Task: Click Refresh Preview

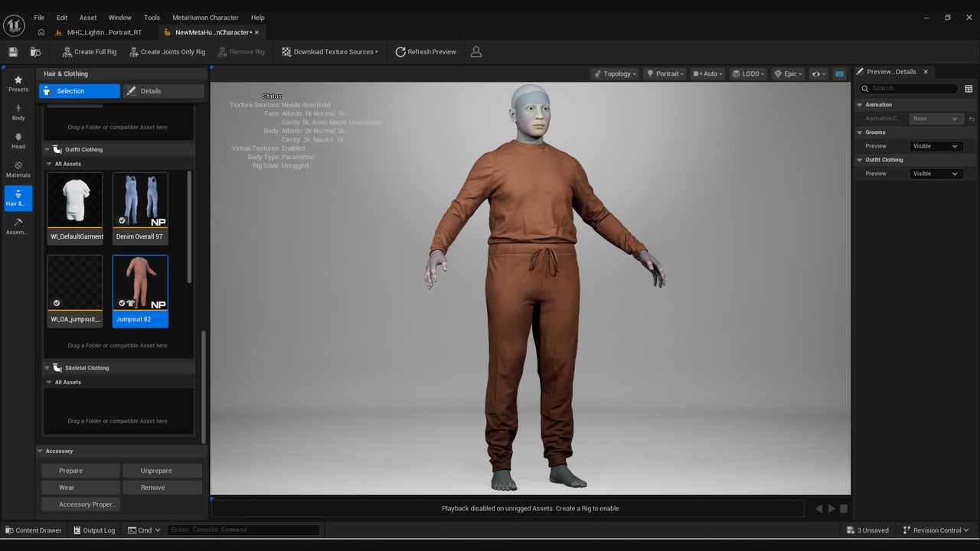Action: coord(426,52)
